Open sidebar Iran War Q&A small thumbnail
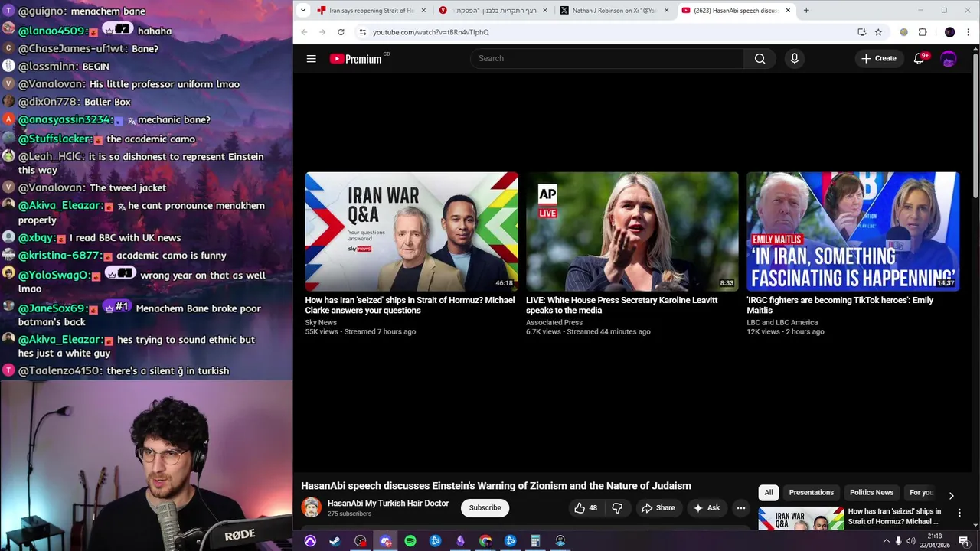Screen dimensions: 980x551 pos(801,518)
